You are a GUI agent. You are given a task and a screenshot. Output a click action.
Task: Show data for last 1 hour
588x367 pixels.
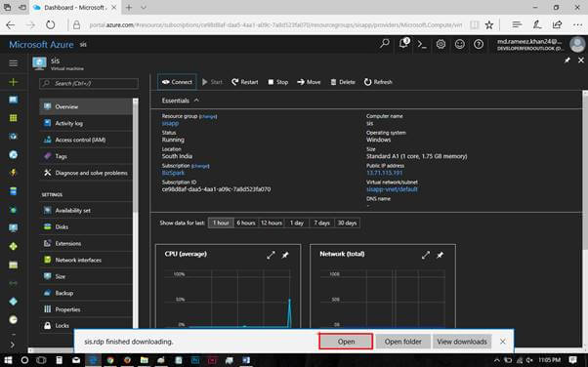(221, 223)
